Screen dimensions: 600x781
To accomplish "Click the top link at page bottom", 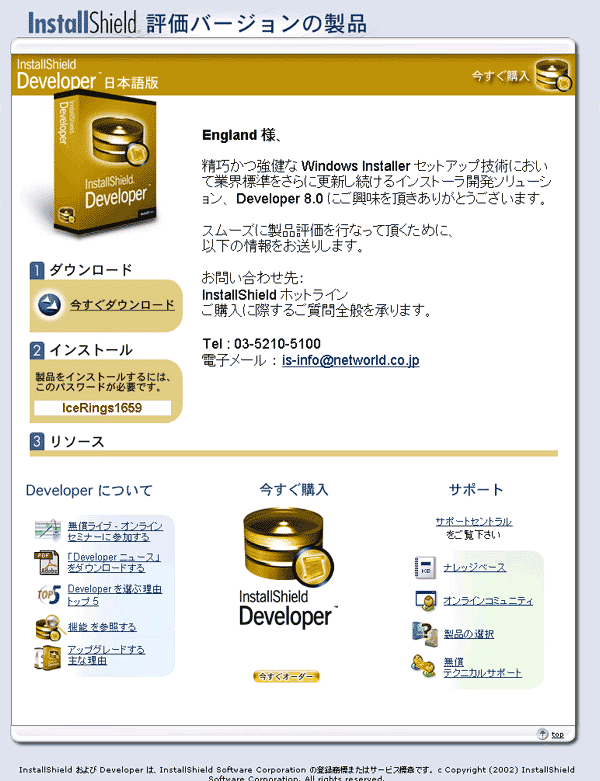I will 558,735.
